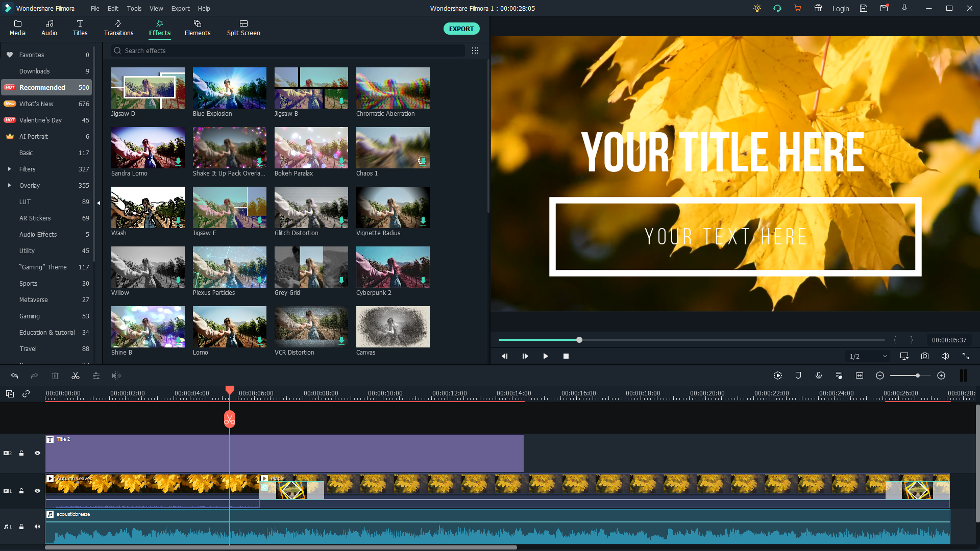Click the EXPORT button
This screenshot has width=980, height=551.
pyautogui.click(x=461, y=29)
